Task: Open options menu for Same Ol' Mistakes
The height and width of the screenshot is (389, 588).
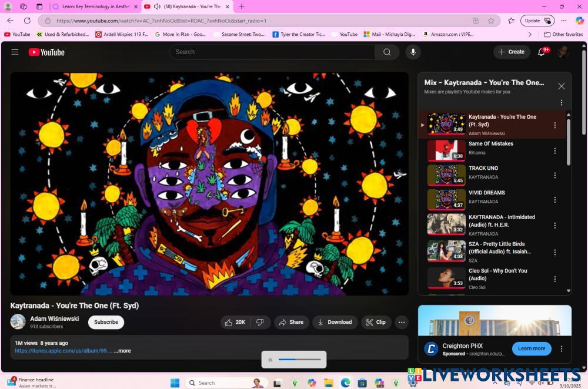Action: [x=554, y=151]
